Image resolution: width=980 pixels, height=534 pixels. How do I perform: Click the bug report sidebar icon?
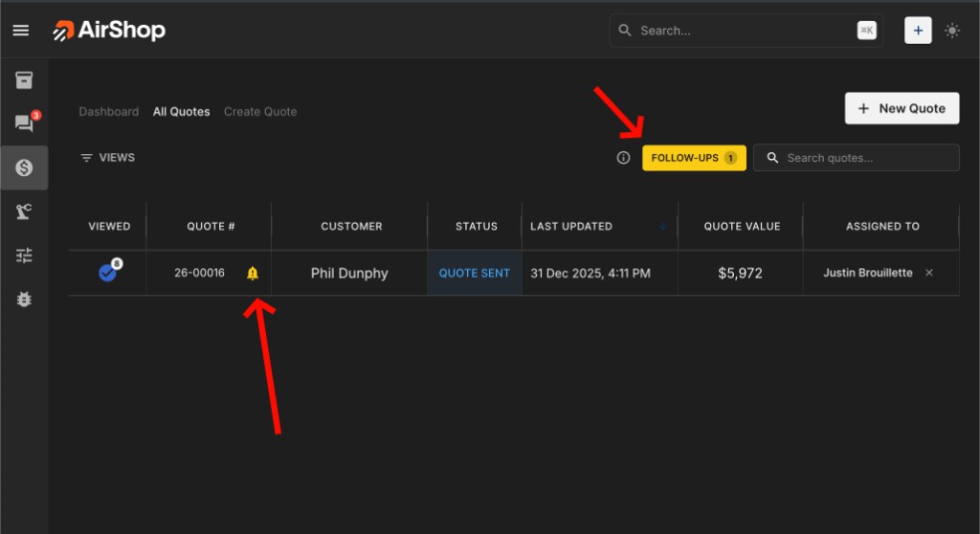tap(24, 300)
